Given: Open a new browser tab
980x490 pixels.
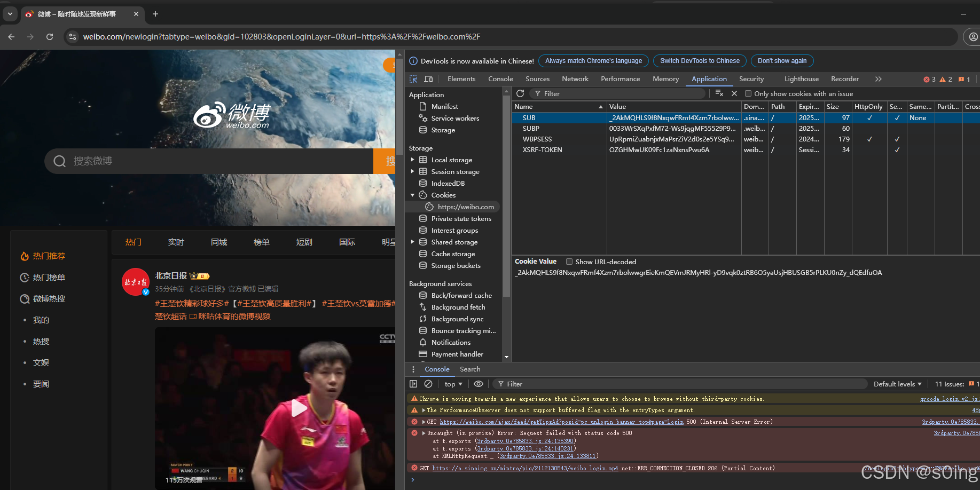Looking at the screenshot, I should click(x=155, y=14).
